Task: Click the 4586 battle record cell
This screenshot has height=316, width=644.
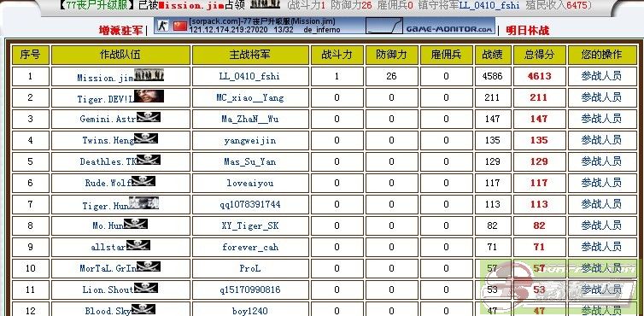Action: (493, 76)
